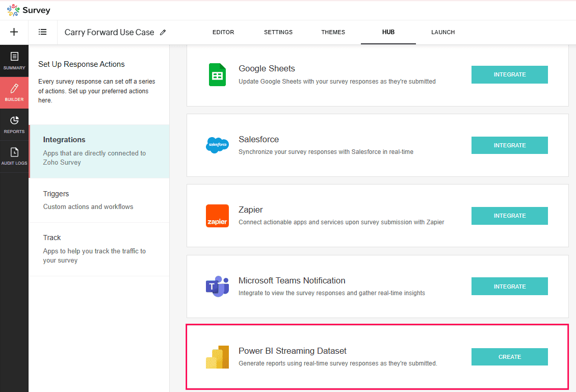
Task: Click the Zoho Survey logo
Action: tap(29, 10)
